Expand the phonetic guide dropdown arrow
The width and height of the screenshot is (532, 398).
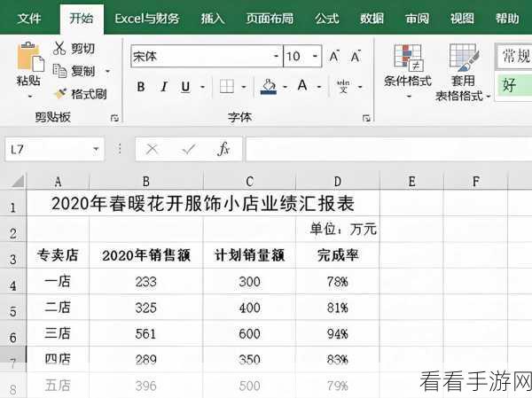(x=360, y=87)
